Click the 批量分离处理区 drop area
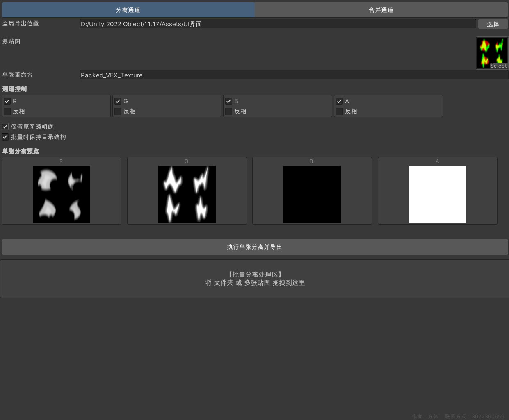This screenshot has height=420, width=509. tap(255, 279)
